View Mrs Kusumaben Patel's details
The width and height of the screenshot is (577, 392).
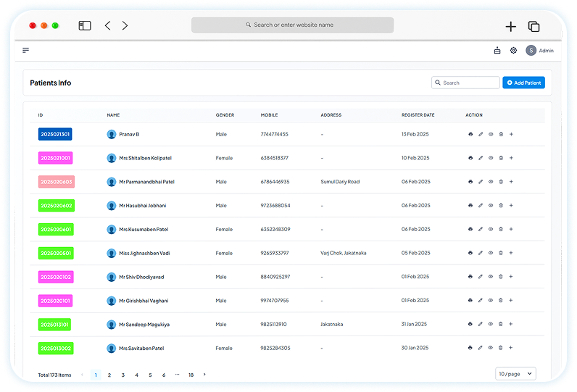(491, 229)
